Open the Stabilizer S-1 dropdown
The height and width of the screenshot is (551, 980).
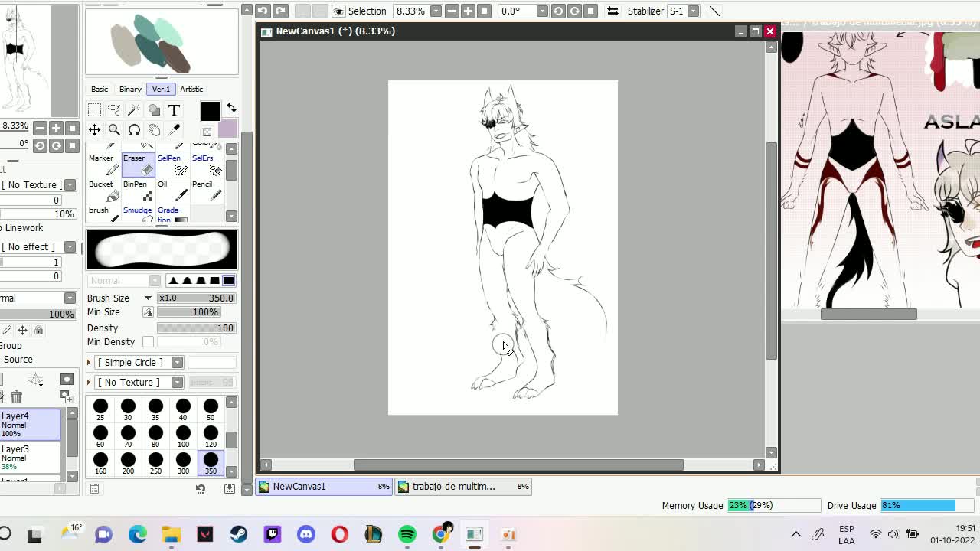pyautogui.click(x=693, y=11)
